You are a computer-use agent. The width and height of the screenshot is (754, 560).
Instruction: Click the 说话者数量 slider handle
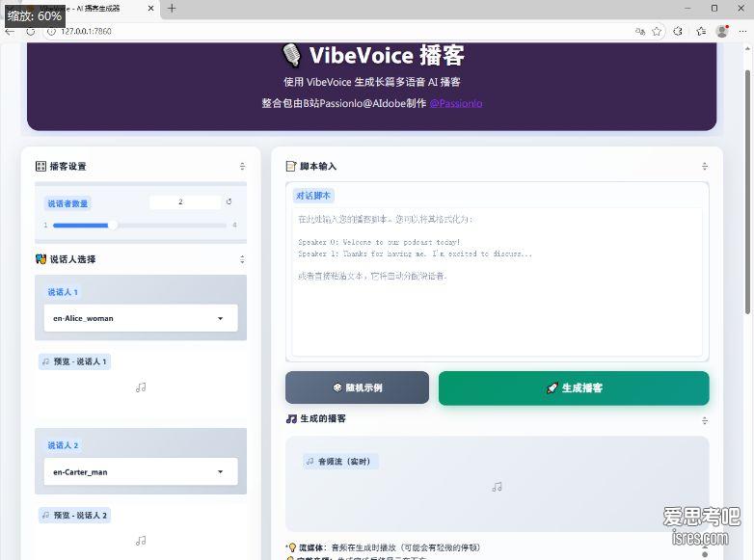tap(113, 225)
